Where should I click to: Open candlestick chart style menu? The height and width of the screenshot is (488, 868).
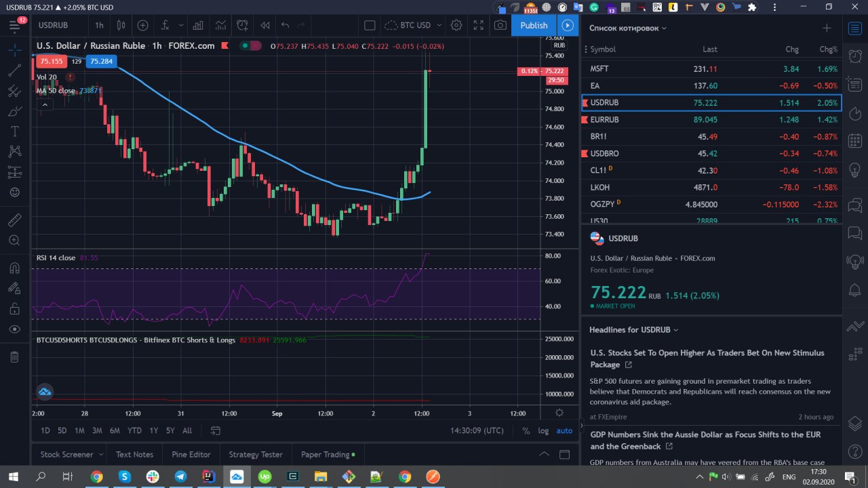click(x=121, y=25)
